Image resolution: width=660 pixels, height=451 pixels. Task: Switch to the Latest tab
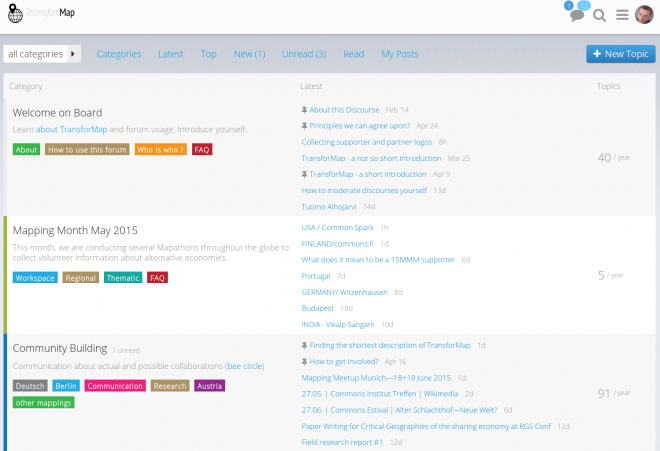[x=170, y=54]
